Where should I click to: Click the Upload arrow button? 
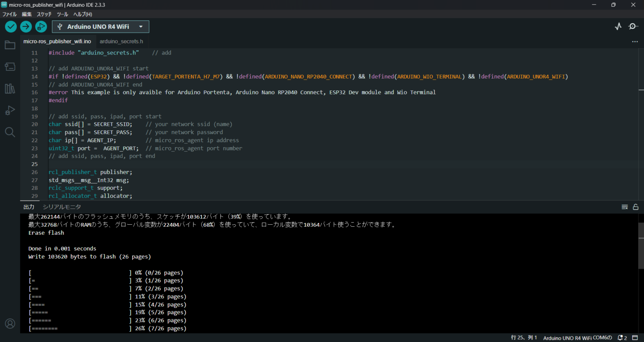(x=26, y=27)
